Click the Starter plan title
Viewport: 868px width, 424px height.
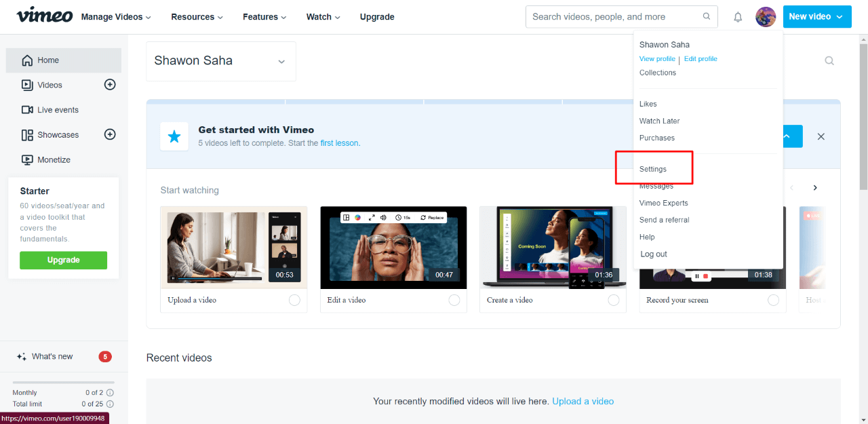point(35,191)
